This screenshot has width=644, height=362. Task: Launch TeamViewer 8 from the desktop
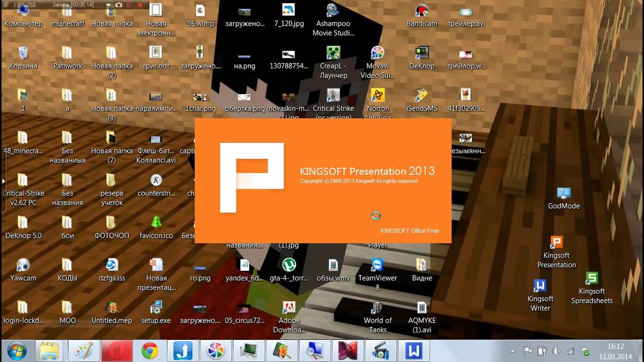pos(377,275)
